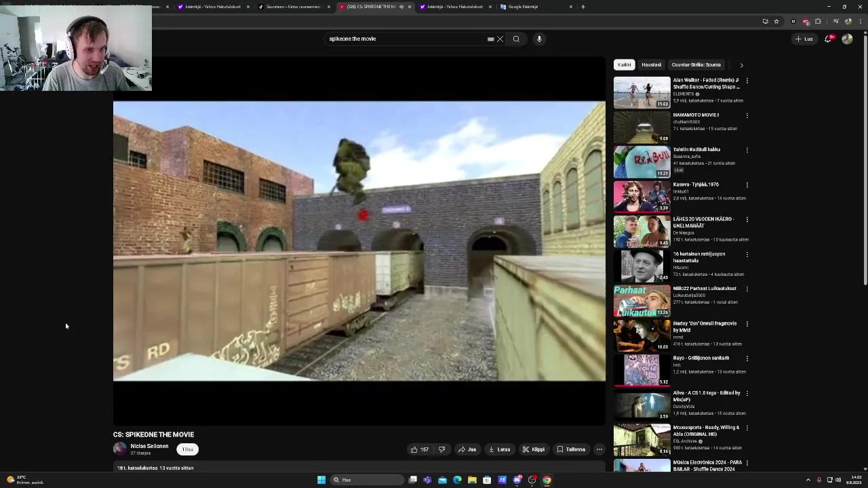The width and height of the screenshot is (868, 488).
Task: Select the Haustasi filter chip
Action: (651, 65)
